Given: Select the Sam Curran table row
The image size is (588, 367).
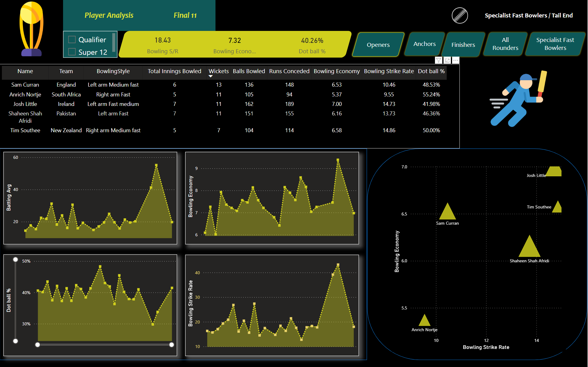Looking at the screenshot, I should pos(25,85).
